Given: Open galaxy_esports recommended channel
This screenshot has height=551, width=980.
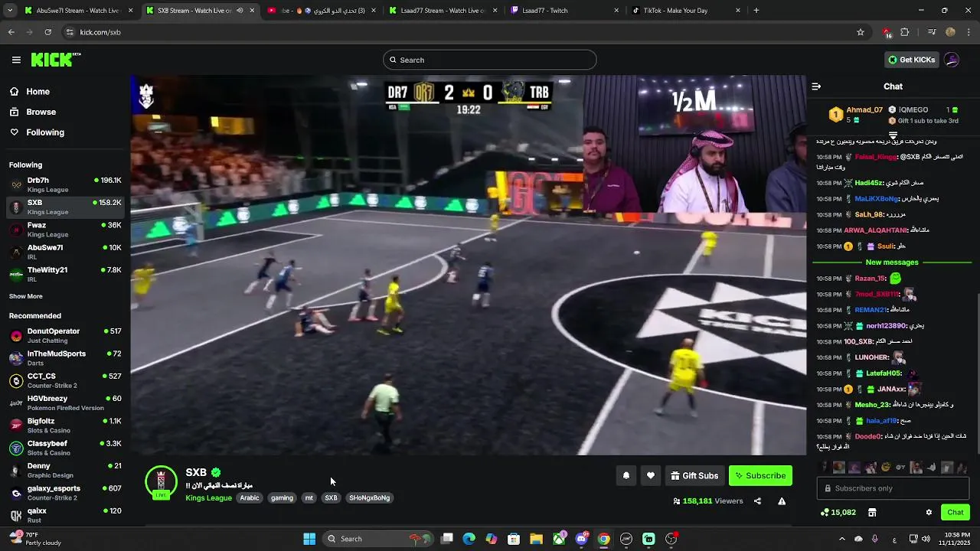Looking at the screenshot, I should point(65,493).
